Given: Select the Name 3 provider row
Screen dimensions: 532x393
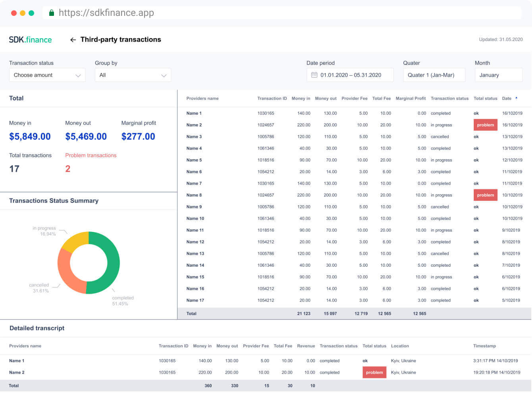Looking at the screenshot, I should click(x=354, y=137).
